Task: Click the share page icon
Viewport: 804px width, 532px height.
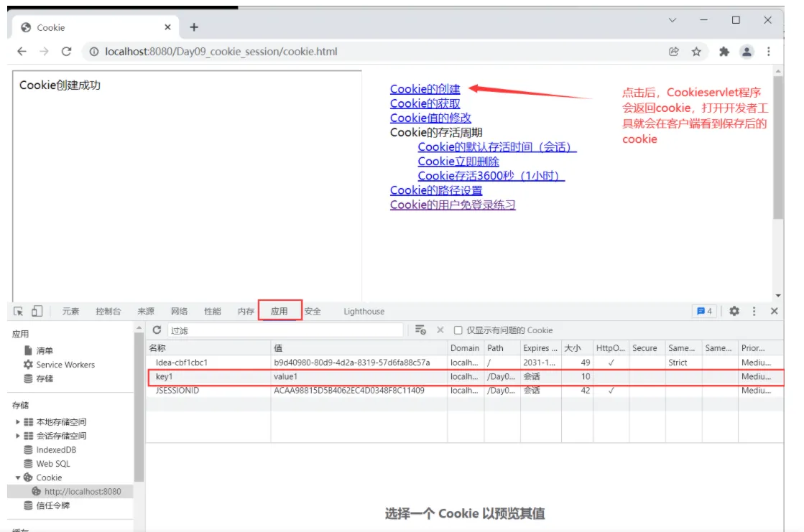Action: pyautogui.click(x=674, y=51)
